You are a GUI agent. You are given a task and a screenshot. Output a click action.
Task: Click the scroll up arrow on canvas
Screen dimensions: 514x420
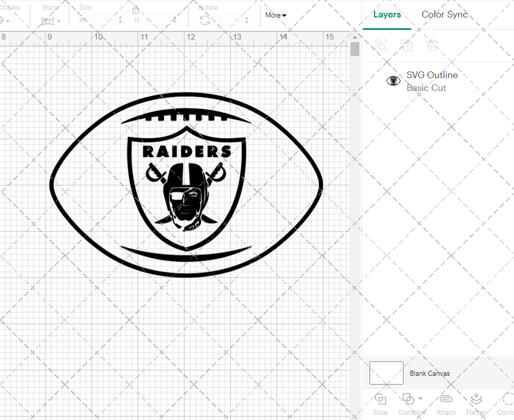point(355,37)
